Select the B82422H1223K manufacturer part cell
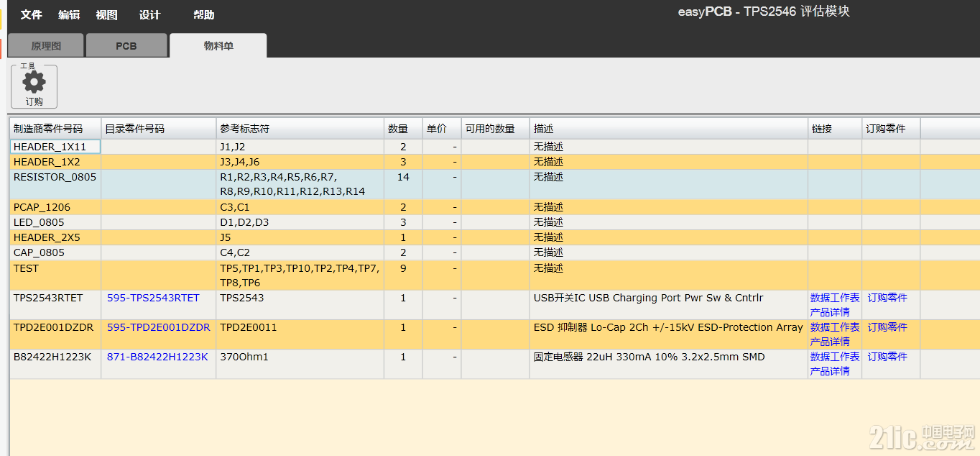Screen dimensions: 980x456 coord(55,364)
